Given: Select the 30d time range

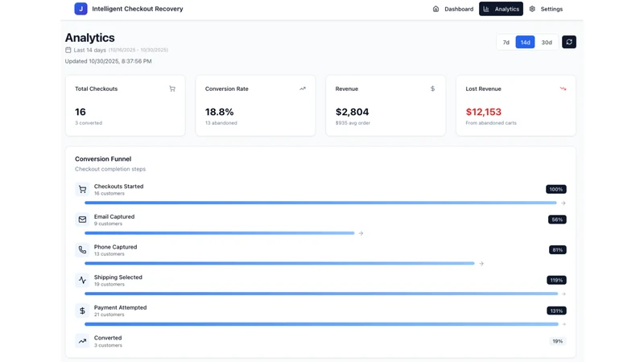Looking at the screenshot, I should coord(547,43).
